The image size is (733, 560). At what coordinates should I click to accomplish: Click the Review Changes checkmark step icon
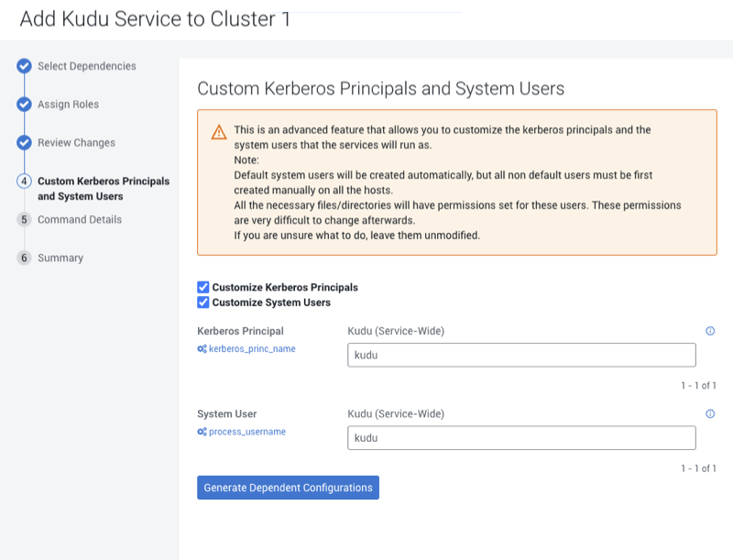pos(25,143)
